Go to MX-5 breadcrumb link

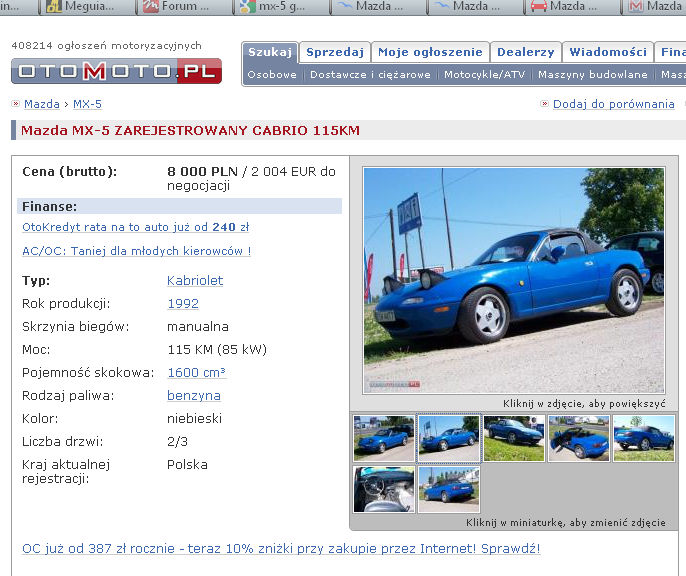coord(87,104)
